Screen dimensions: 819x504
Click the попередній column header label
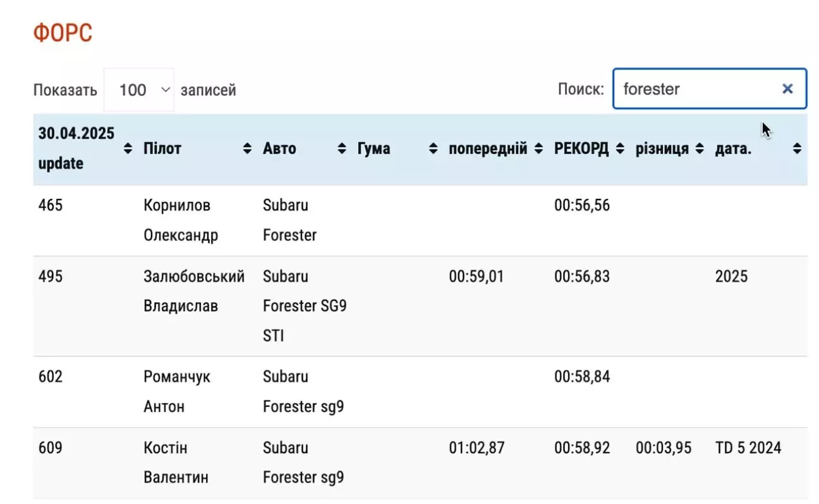tap(488, 149)
